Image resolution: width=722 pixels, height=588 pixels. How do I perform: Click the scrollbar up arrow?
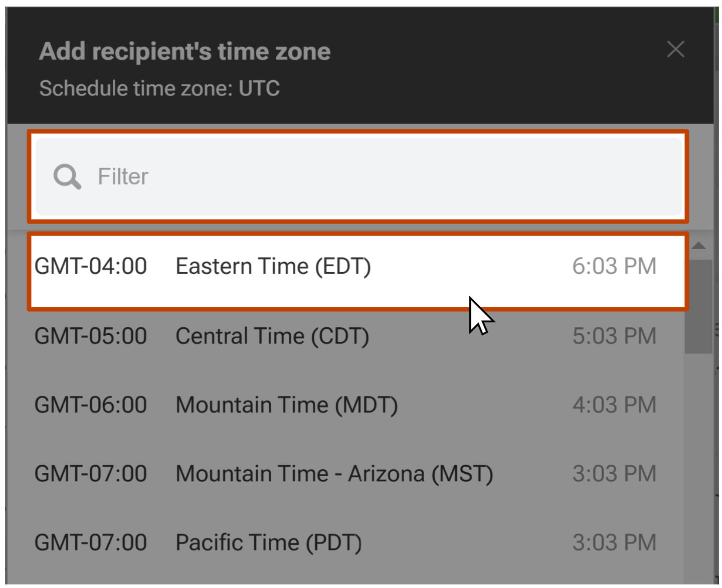coord(698,246)
